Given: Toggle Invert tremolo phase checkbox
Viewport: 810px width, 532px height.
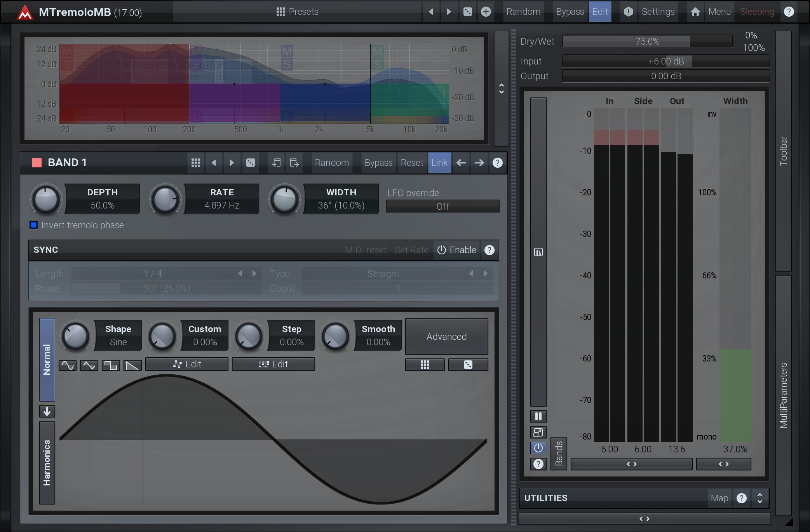Looking at the screenshot, I should point(34,225).
